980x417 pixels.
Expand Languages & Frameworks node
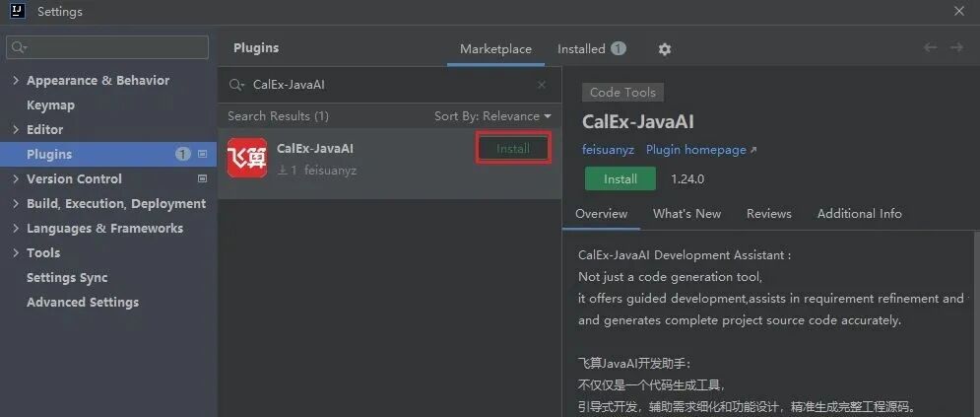tap(16, 228)
